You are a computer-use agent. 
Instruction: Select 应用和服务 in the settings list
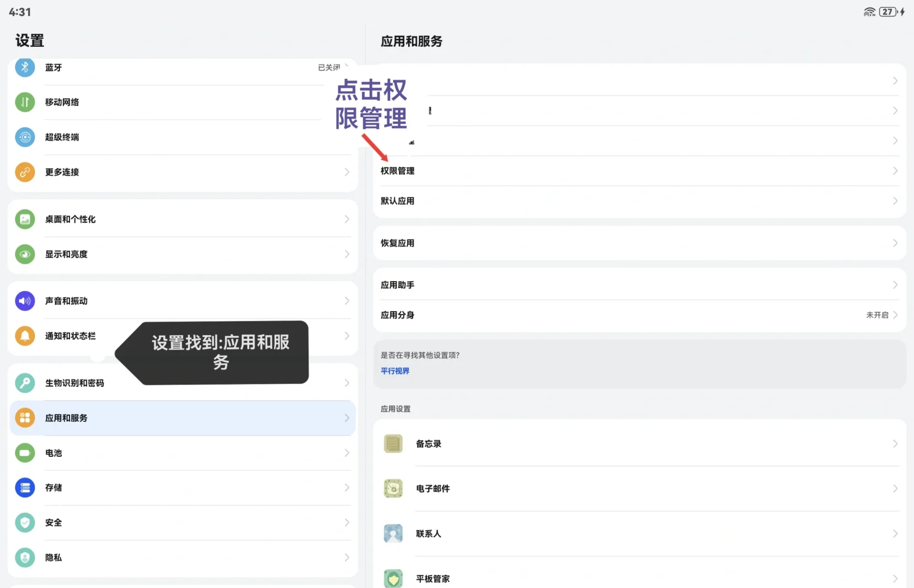(182, 418)
